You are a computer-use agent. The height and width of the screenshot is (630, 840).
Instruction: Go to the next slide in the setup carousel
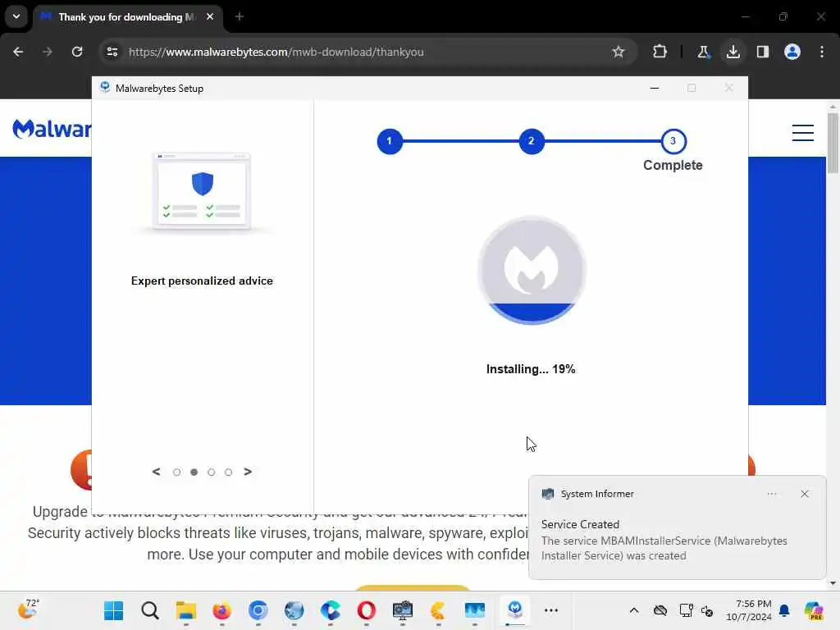click(248, 472)
